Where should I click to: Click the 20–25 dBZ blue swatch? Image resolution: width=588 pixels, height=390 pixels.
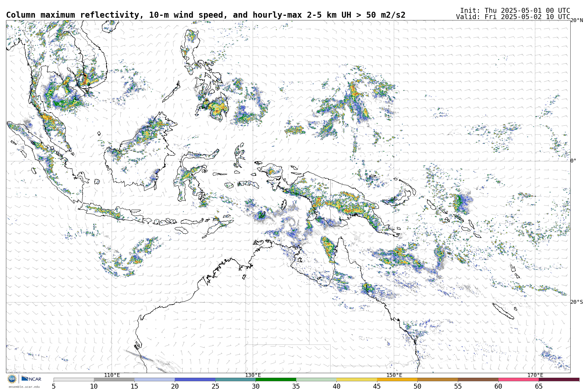pyautogui.click(x=195, y=379)
